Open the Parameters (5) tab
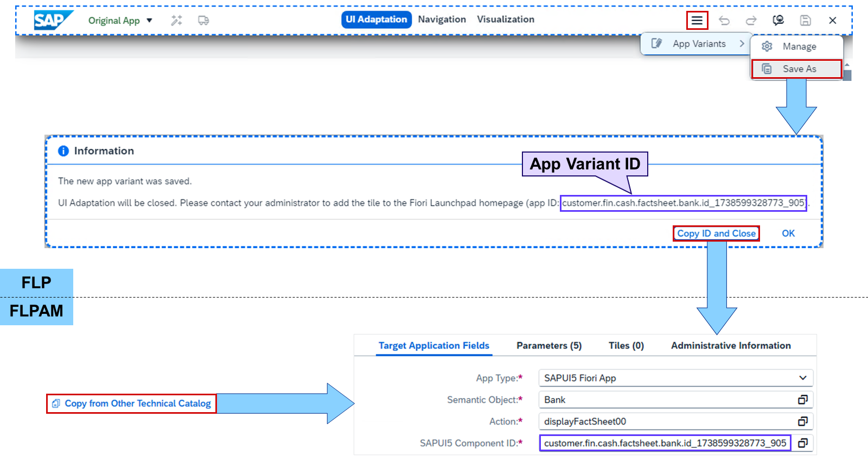Image resolution: width=868 pixels, height=461 pixels. 549,346
